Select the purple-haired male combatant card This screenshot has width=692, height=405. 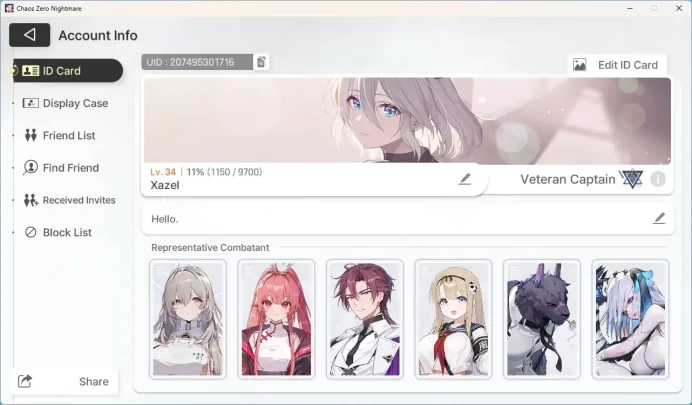365,319
